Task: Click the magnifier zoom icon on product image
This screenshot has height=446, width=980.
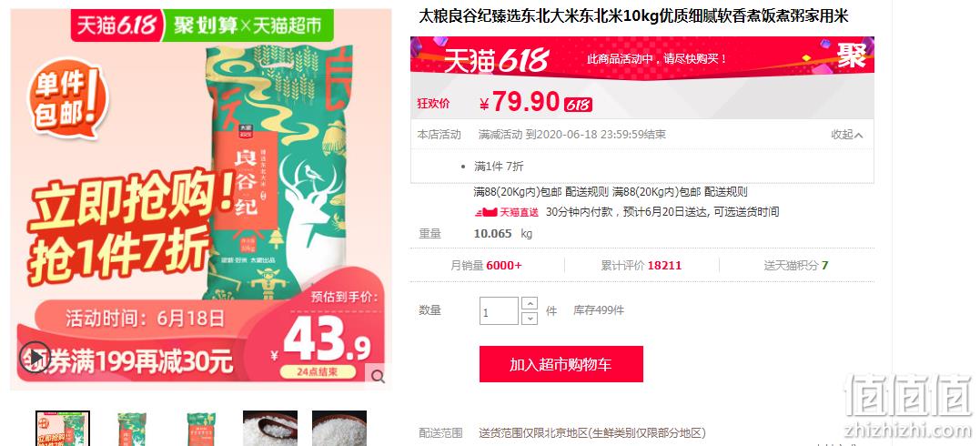Action: (x=378, y=376)
